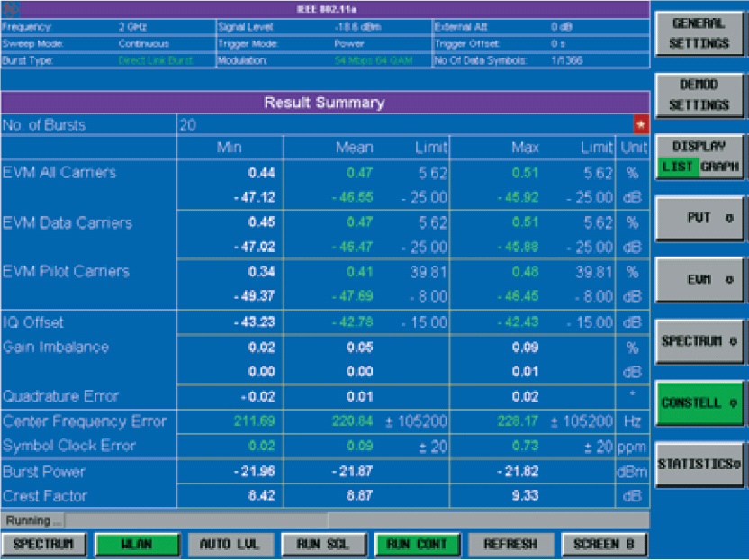Click the logo icon in title bar
This screenshot has height=560, width=749.
pos(9,9)
